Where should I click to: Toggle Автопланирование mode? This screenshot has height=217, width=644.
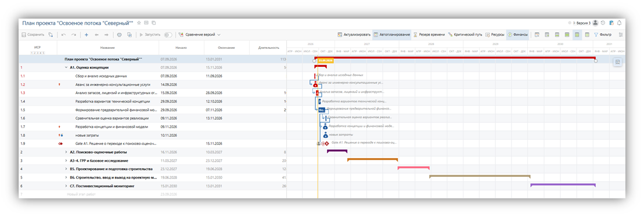pos(391,35)
